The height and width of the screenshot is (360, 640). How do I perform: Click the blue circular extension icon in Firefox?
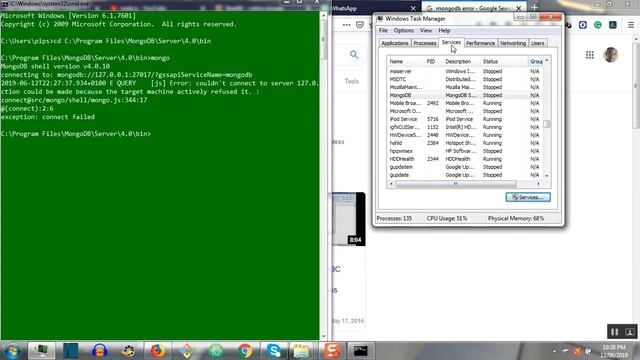click(583, 25)
